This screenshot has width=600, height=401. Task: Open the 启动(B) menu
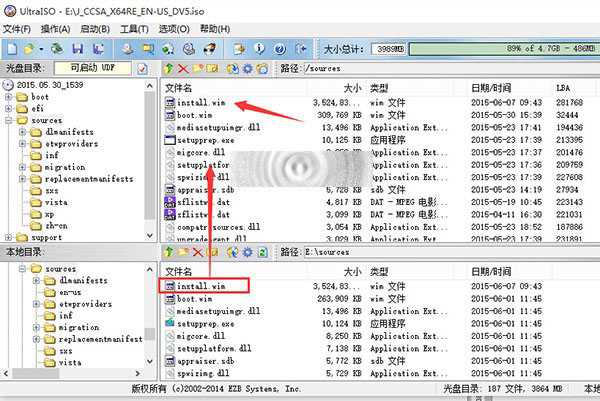coord(95,29)
